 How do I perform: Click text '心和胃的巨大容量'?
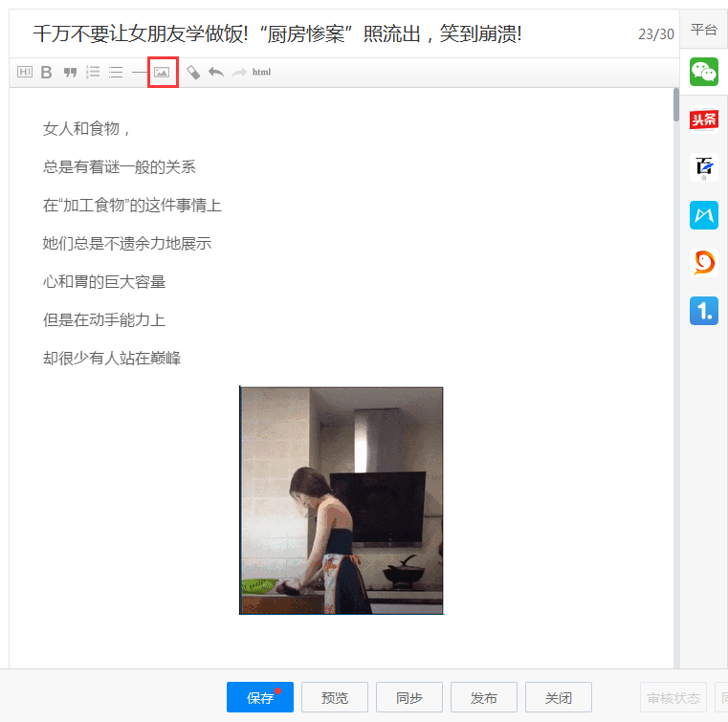pyautogui.click(x=104, y=282)
